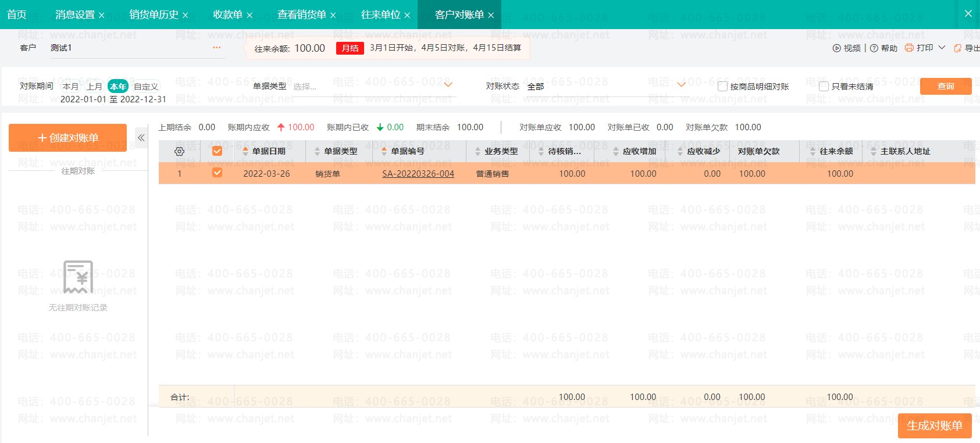This screenshot has width=980, height=443.
Task: Open customer picker ellipsis icon
Action: (216, 48)
